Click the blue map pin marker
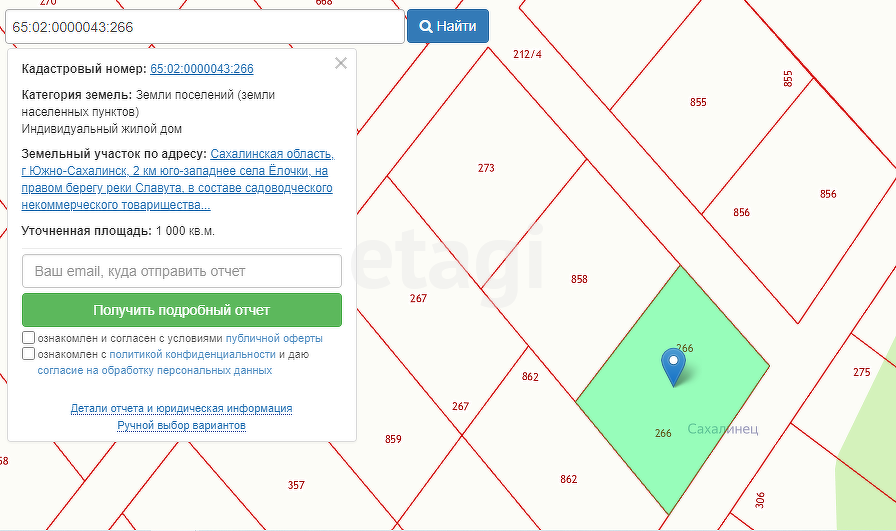896x531 pixels. (x=675, y=364)
